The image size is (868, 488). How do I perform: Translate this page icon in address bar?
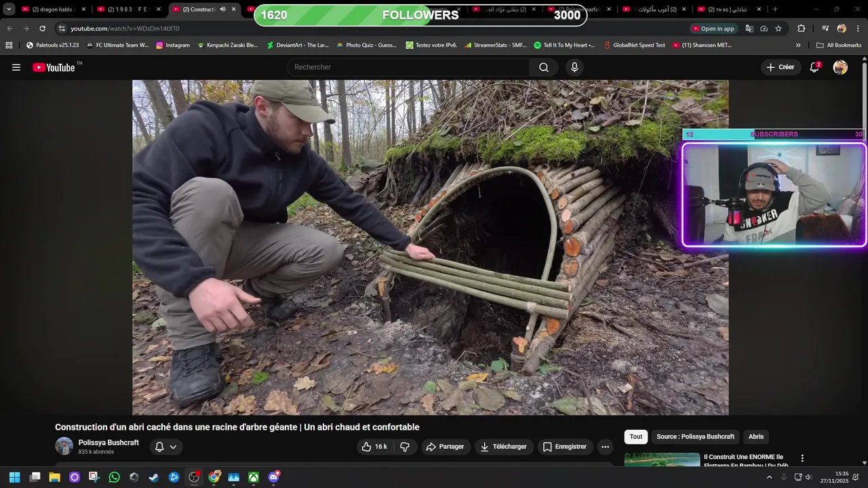(749, 28)
